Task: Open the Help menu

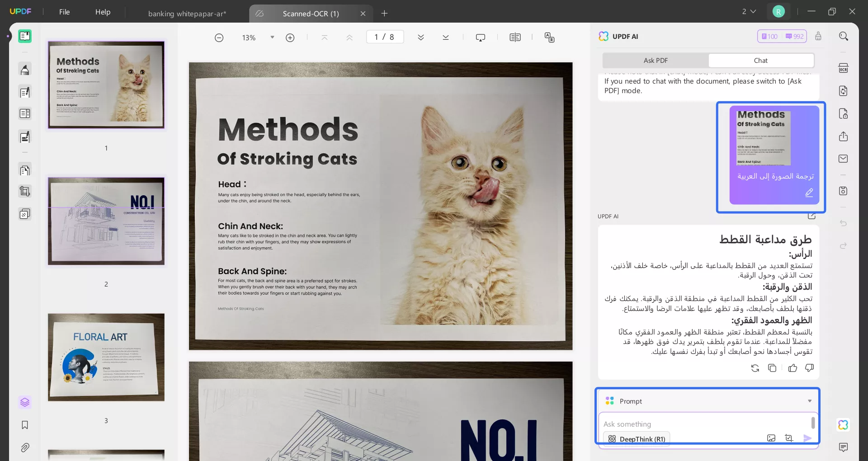Action: click(x=103, y=12)
